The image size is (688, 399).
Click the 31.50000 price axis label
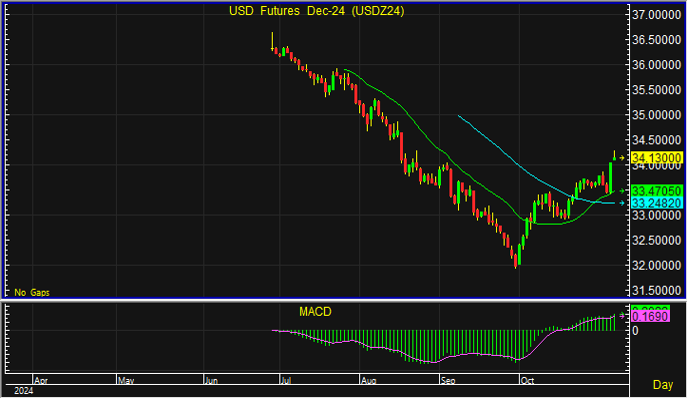656,291
